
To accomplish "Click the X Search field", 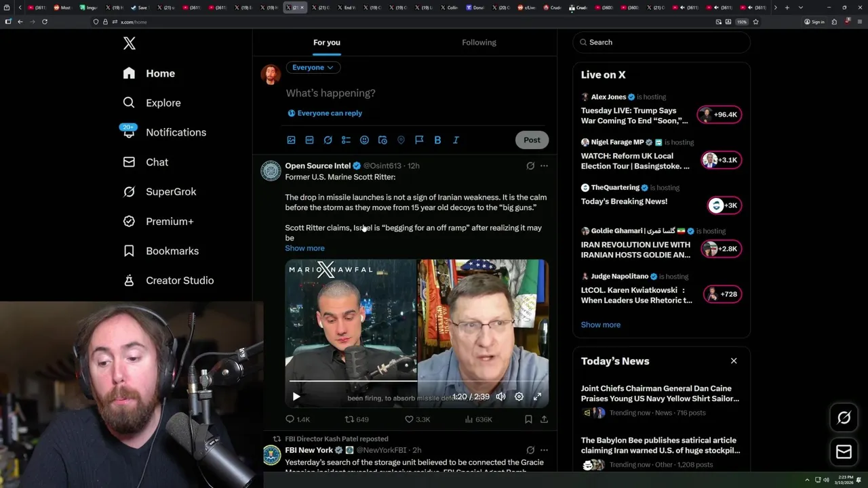I will pyautogui.click(x=662, y=42).
